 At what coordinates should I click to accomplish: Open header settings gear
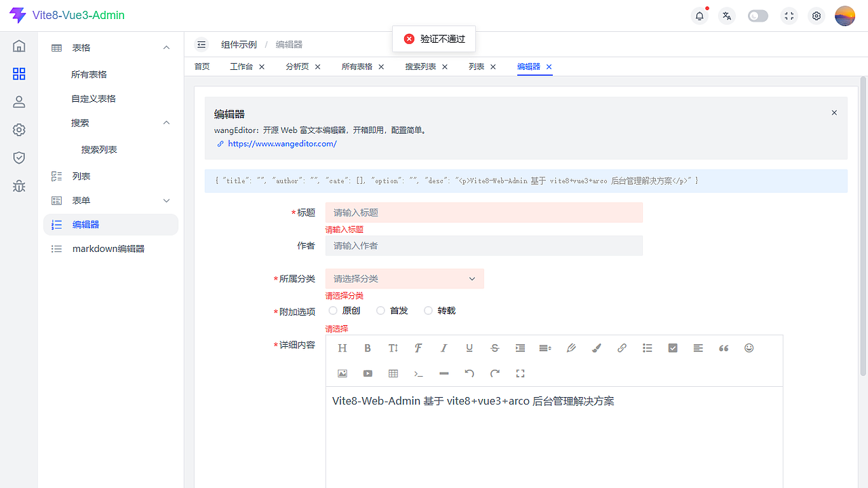[x=816, y=16]
